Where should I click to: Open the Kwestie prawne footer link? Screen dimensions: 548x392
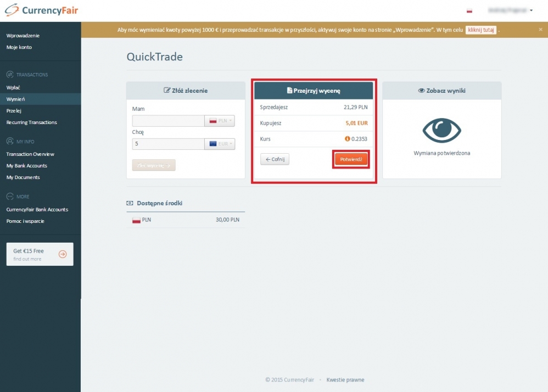pos(345,380)
